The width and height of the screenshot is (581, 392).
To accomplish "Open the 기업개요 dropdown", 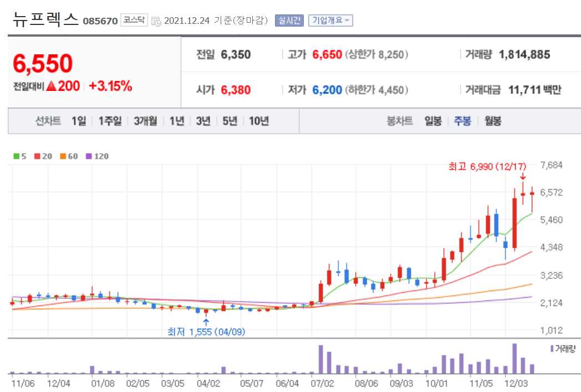I will pos(331,20).
